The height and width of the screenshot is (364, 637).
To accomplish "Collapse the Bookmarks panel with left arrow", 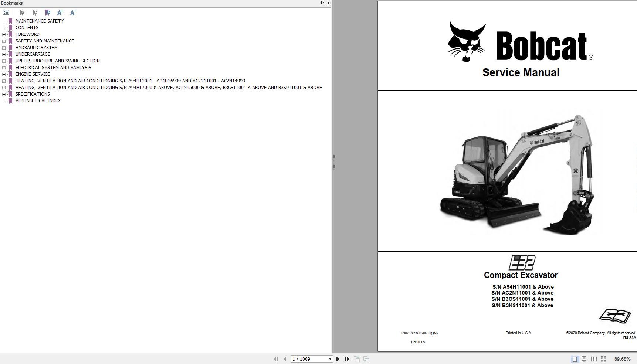I will tap(329, 3).
